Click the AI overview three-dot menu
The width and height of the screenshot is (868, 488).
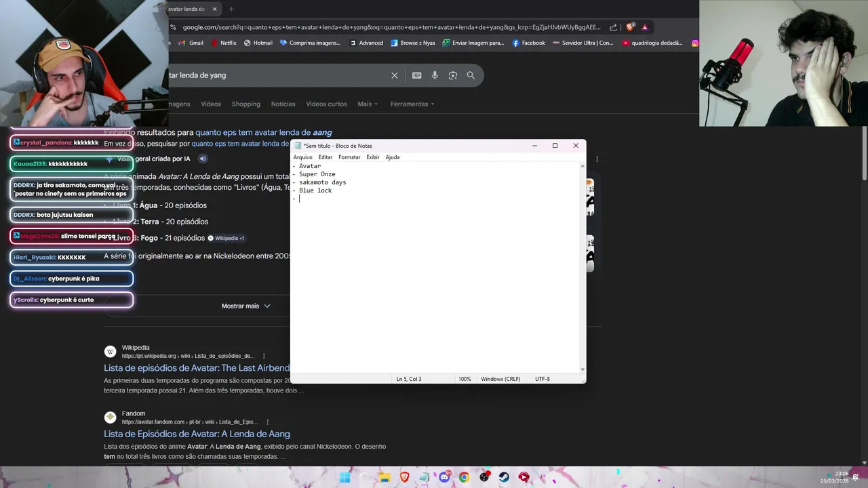point(597,159)
